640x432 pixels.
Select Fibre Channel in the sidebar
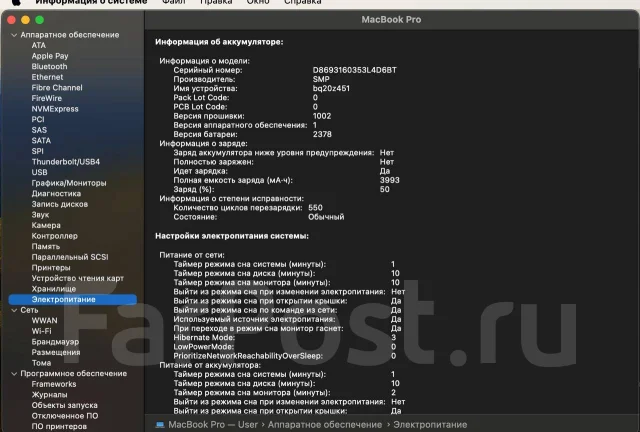pyautogui.click(x=57, y=88)
